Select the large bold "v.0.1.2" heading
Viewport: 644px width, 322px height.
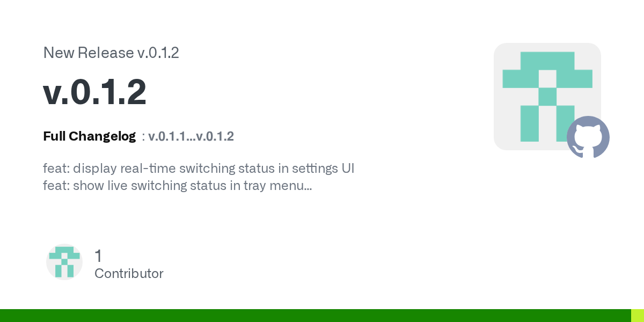pyautogui.click(x=94, y=92)
